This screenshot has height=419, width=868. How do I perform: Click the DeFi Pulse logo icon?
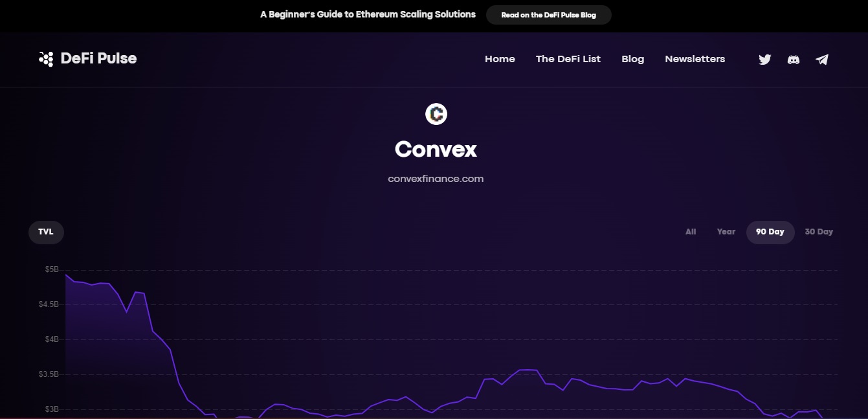46,58
